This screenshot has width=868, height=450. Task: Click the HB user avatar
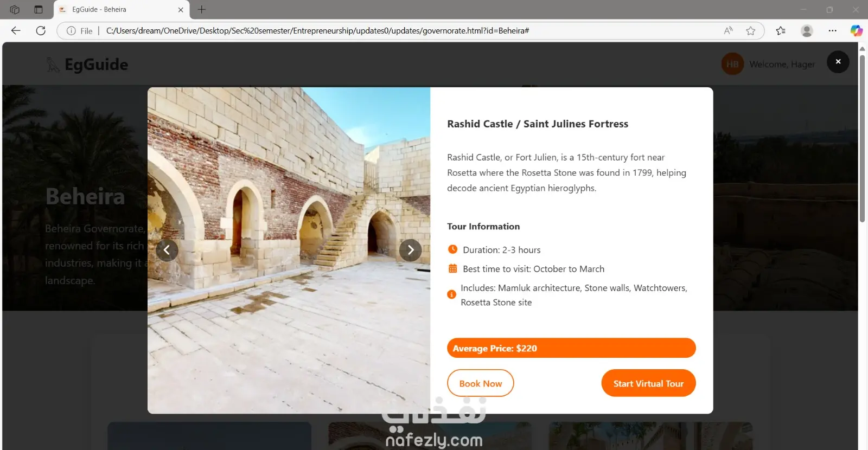tap(732, 64)
